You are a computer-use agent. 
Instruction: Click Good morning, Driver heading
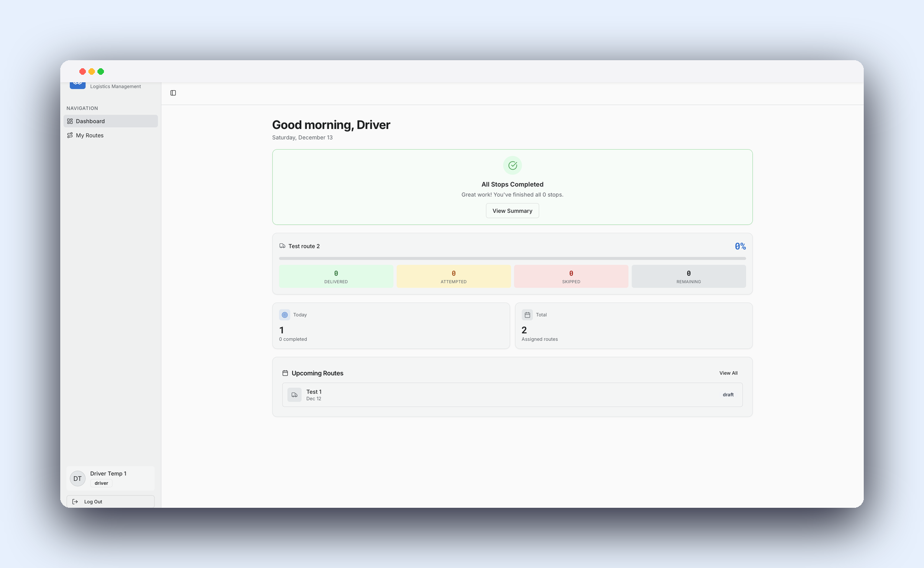[331, 125]
